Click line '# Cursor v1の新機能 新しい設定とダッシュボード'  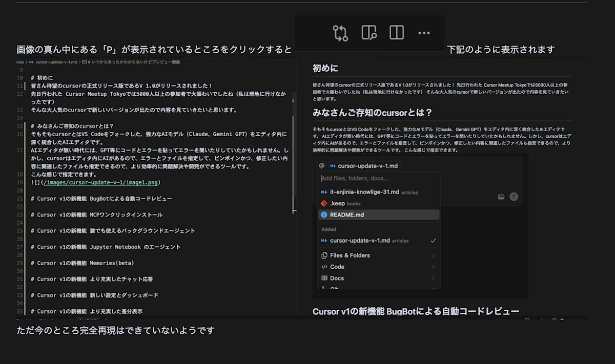pos(95,295)
